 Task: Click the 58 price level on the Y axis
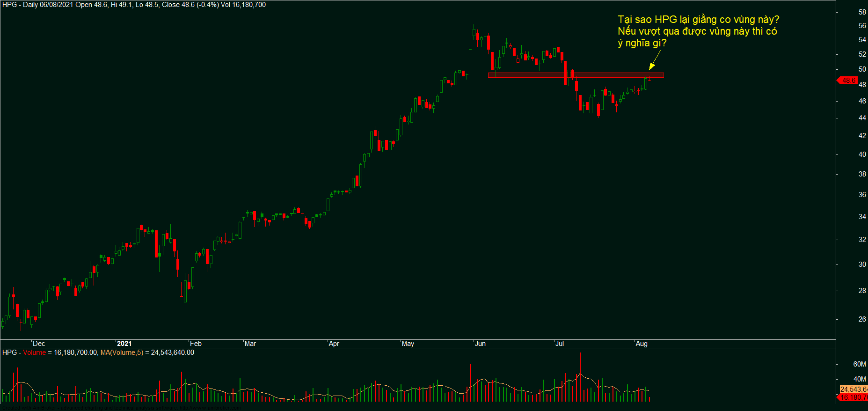pyautogui.click(x=862, y=12)
